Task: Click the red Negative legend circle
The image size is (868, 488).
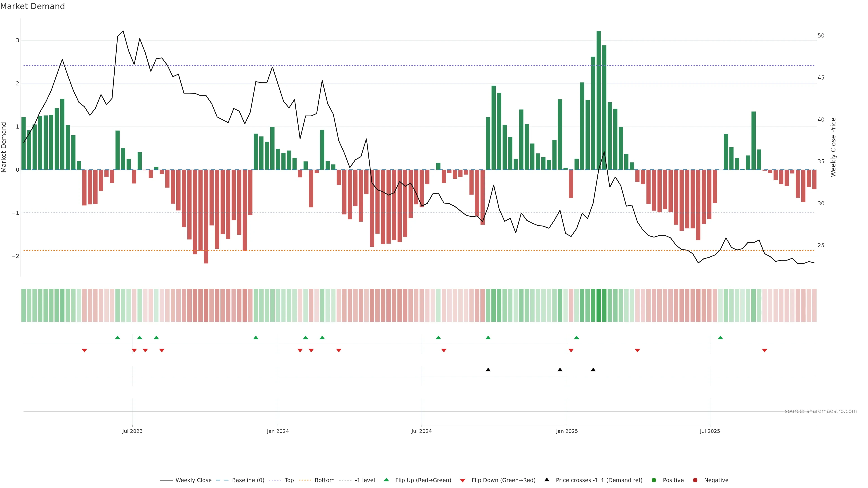Action: click(x=695, y=480)
